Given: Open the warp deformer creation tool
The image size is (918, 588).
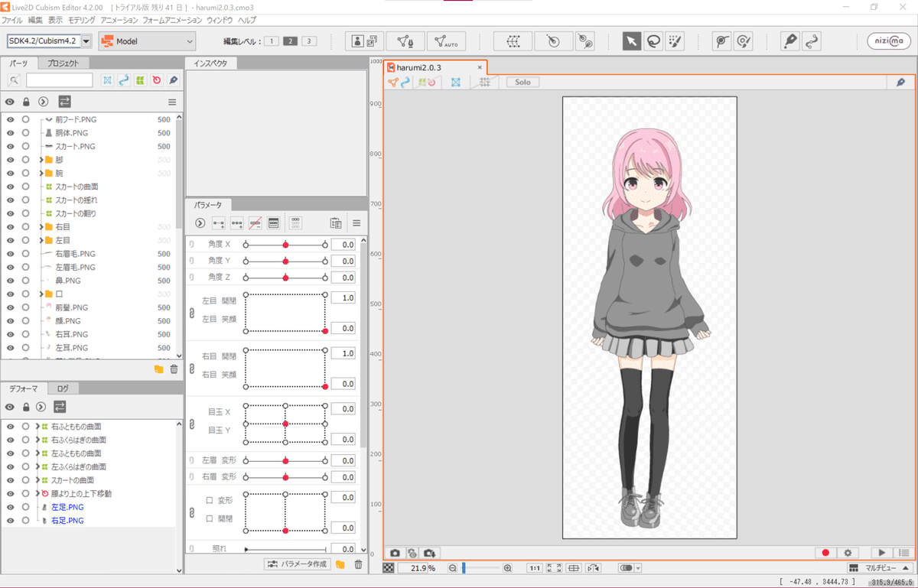Looking at the screenshot, I should tap(513, 41).
